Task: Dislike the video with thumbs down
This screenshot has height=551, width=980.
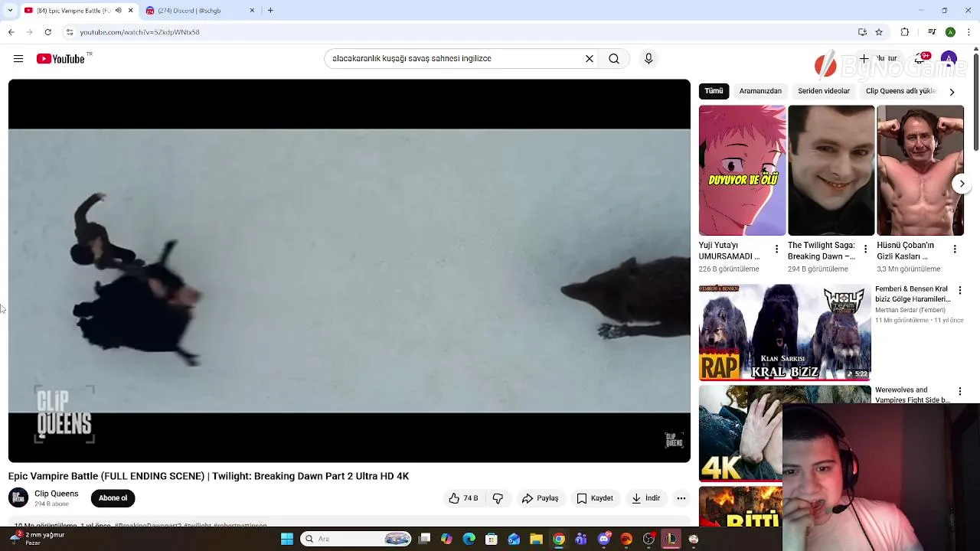Action: 498,498
